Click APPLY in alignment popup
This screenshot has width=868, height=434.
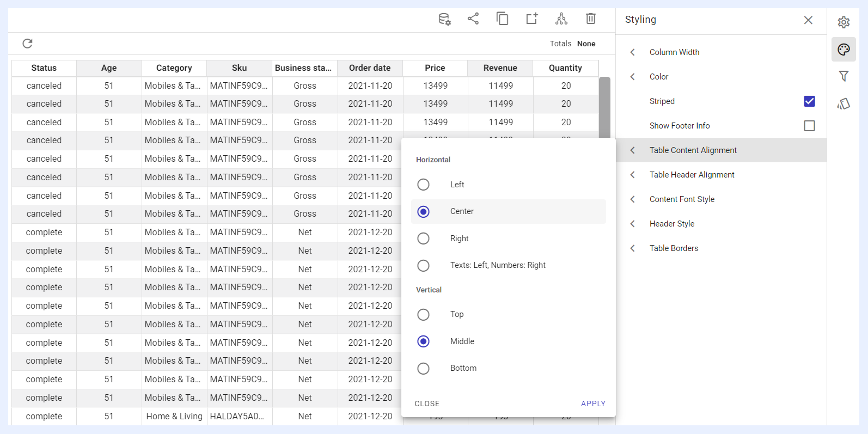pos(593,404)
